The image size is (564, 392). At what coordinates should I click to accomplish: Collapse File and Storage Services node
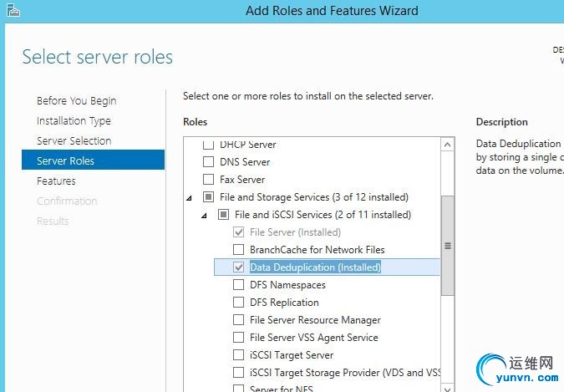(x=190, y=197)
